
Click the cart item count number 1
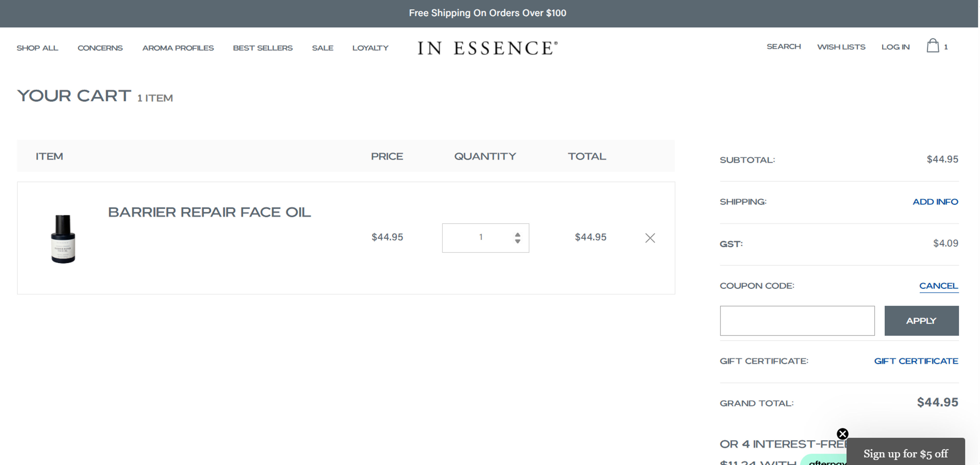tap(945, 47)
